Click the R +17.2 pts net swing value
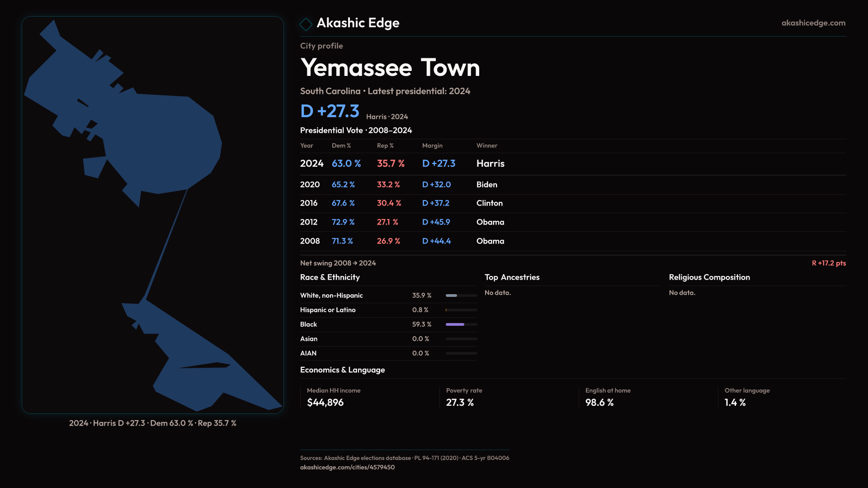The image size is (868, 488). [x=828, y=263]
